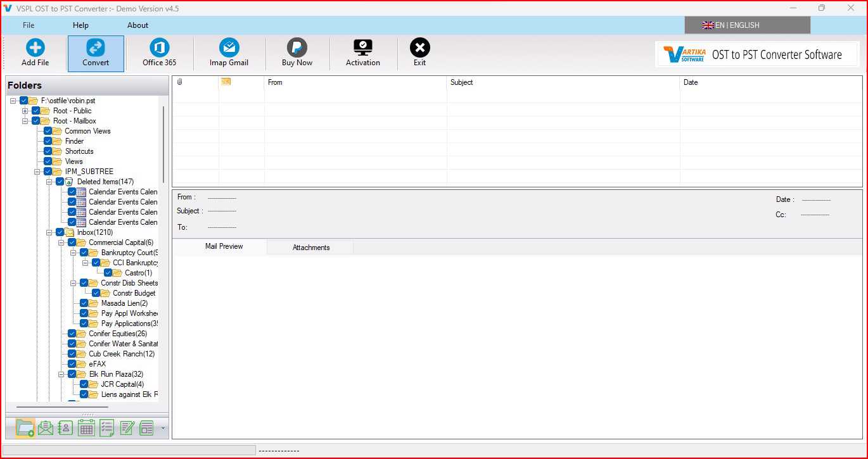Screen dimensions: 868x459
Task: Click the attachment paperclip column header
Action: pos(180,82)
